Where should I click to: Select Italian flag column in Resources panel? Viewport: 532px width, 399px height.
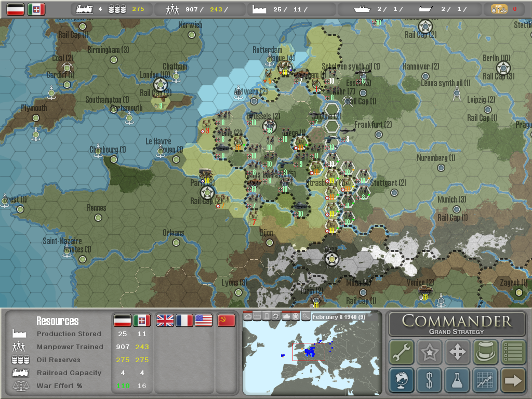tap(142, 321)
